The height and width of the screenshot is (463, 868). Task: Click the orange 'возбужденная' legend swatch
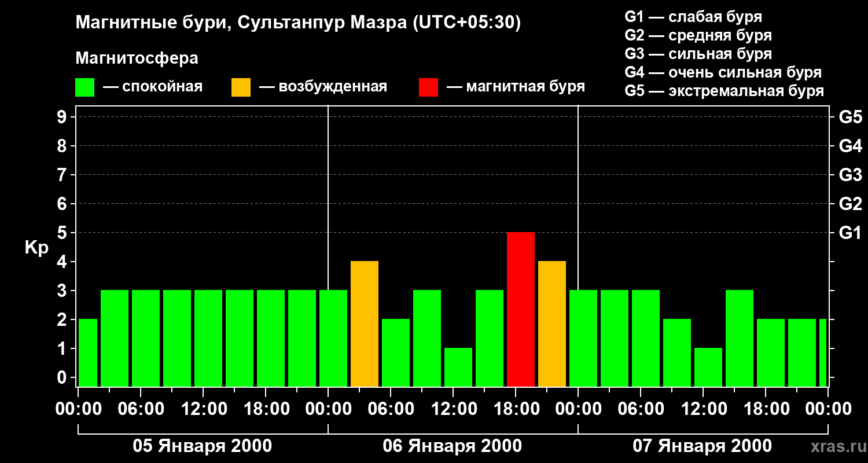click(x=241, y=87)
